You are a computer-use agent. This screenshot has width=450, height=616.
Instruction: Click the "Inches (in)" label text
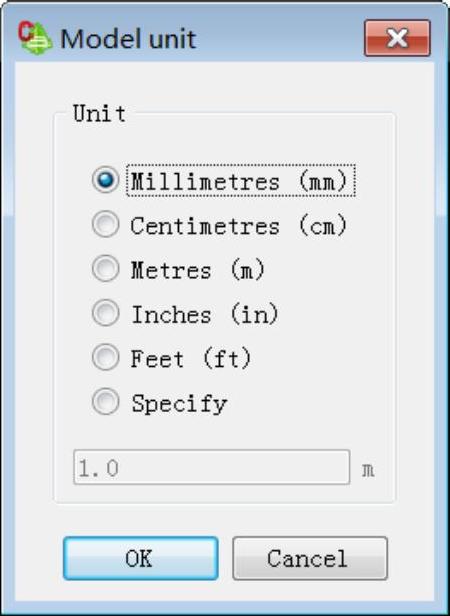(x=205, y=314)
